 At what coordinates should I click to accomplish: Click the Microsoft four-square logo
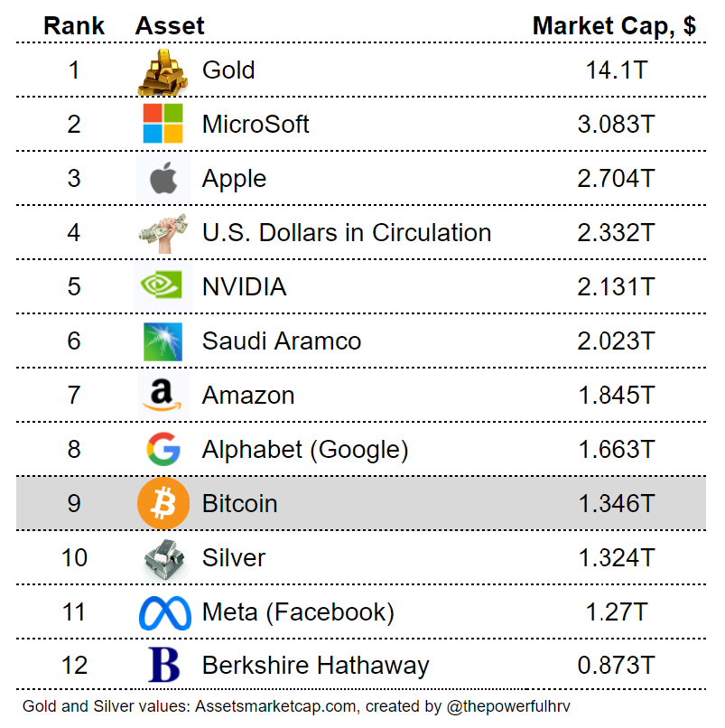click(163, 124)
